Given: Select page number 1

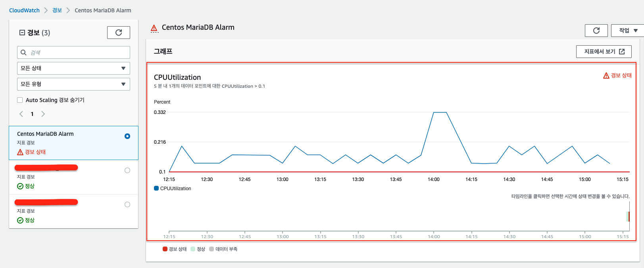Looking at the screenshot, I should pos(32,114).
